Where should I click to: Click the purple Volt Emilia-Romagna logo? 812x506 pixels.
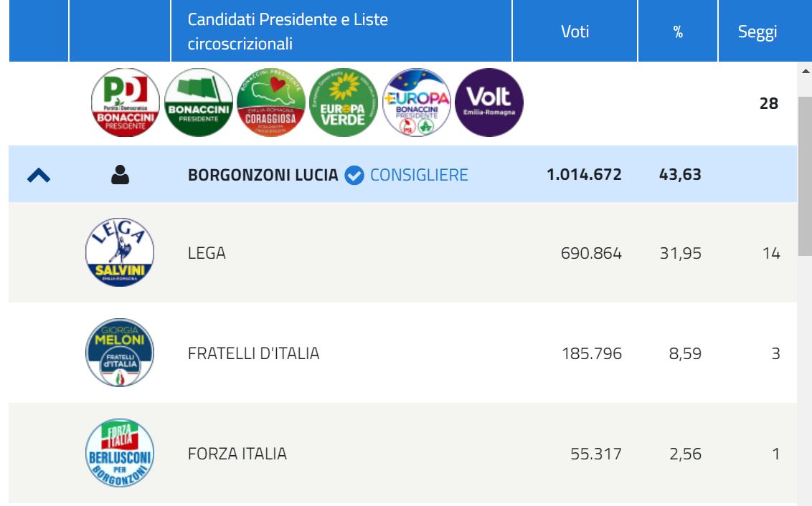click(x=489, y=102)
